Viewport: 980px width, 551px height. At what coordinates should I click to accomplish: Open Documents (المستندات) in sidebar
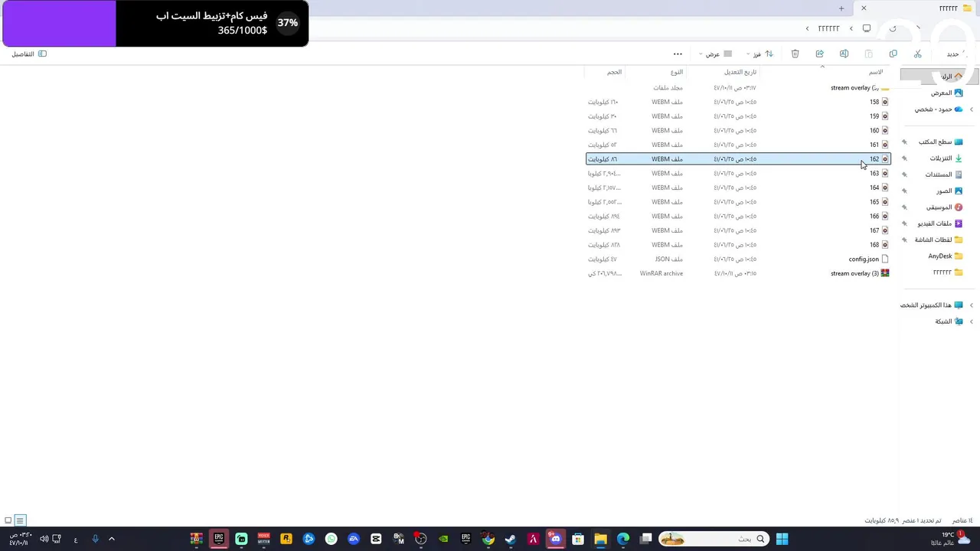tap(944, 174)
